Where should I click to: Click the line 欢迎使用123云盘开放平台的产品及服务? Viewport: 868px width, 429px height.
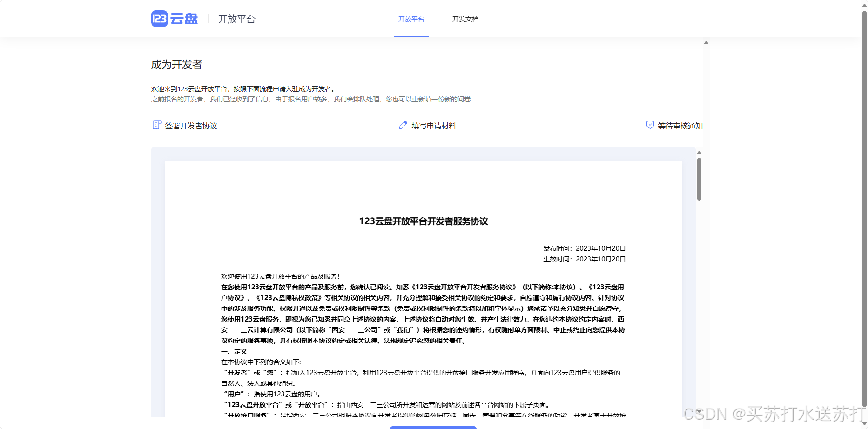(x=280, y=276)
